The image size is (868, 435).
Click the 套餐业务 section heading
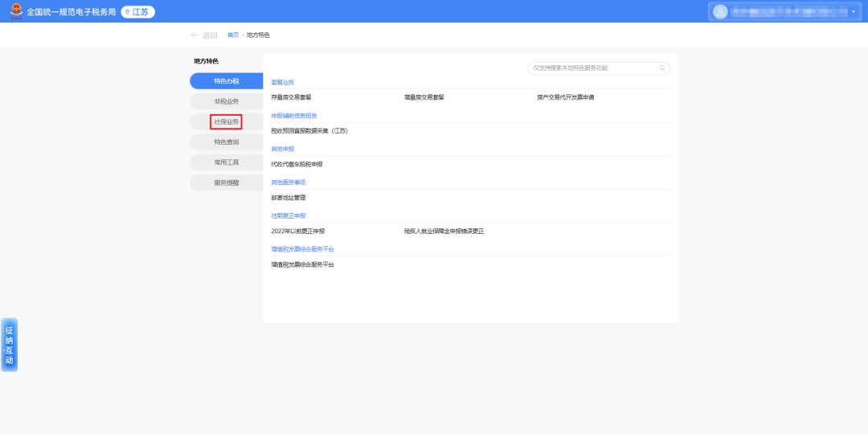pyautogui.click(x=282, y=82)
